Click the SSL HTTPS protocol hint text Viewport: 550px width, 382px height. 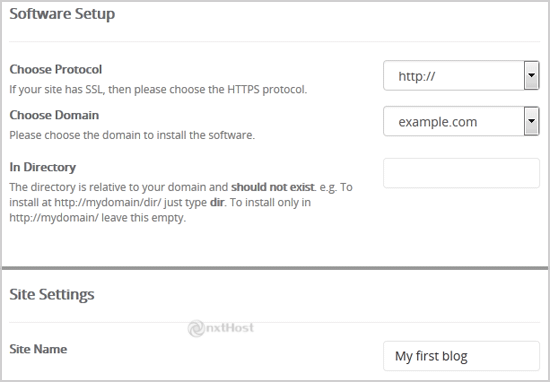coord(158,89)
